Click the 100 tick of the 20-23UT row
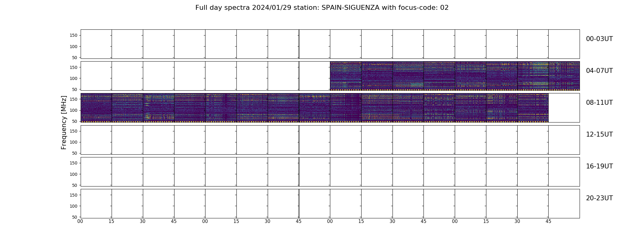The height and width of the screenshot is (245, 644). click(x=74, y=206)
